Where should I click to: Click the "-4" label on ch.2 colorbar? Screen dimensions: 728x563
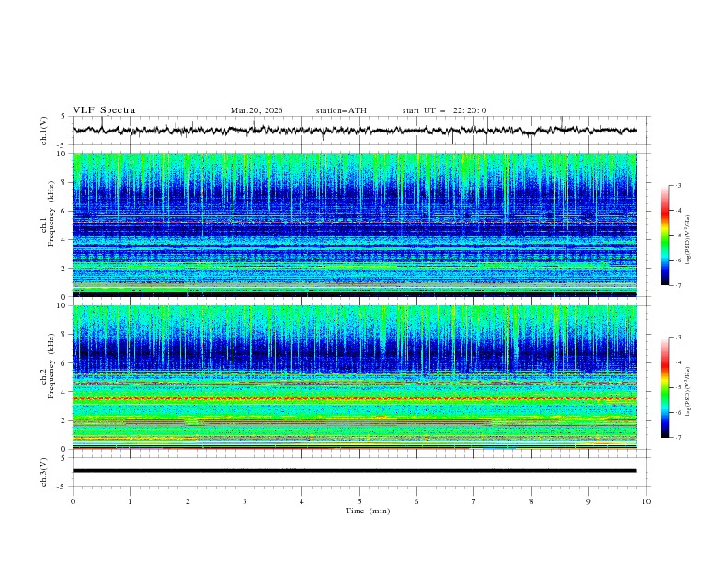677,362
